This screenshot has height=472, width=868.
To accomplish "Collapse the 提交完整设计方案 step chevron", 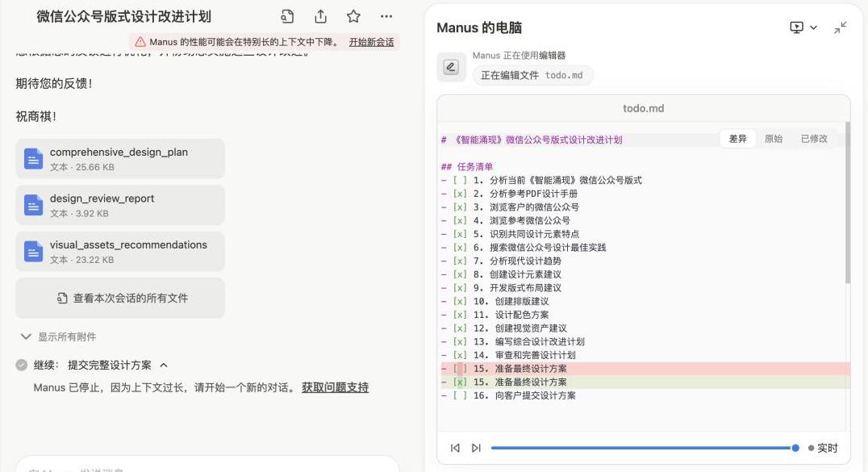I will [x=163, y=365].
